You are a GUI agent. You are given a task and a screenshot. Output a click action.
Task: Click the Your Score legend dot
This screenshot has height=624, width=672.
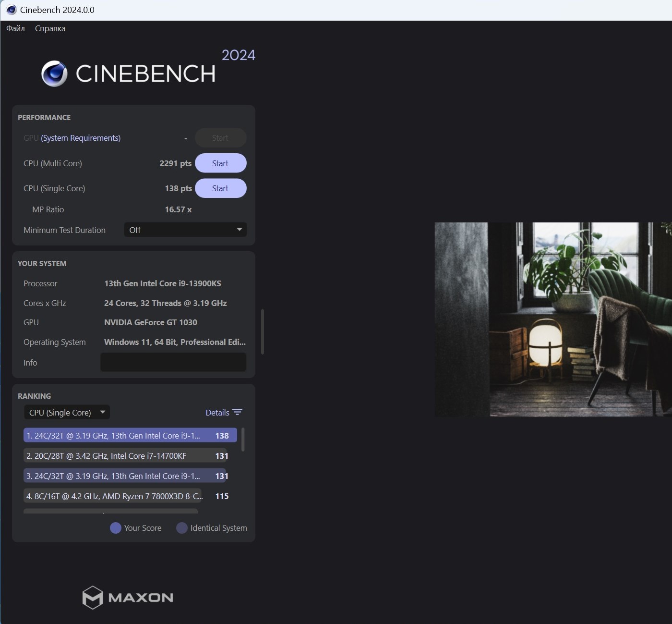tap(116, 528)
